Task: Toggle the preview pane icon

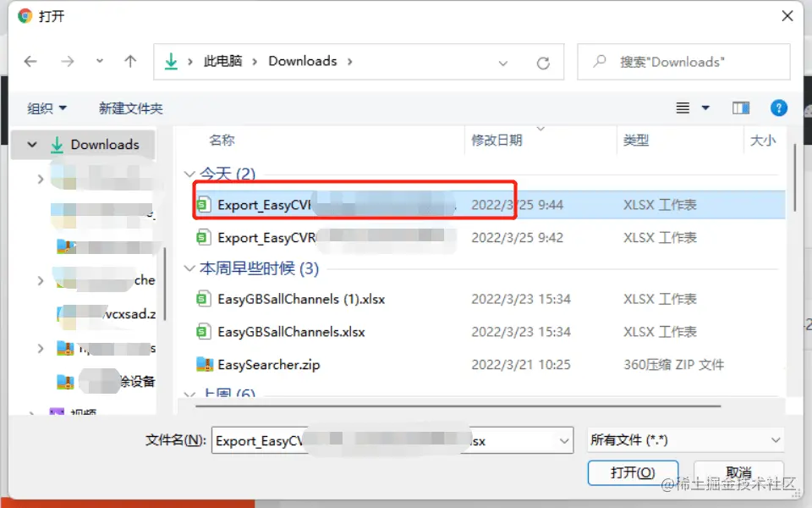Action: (741, 108)
